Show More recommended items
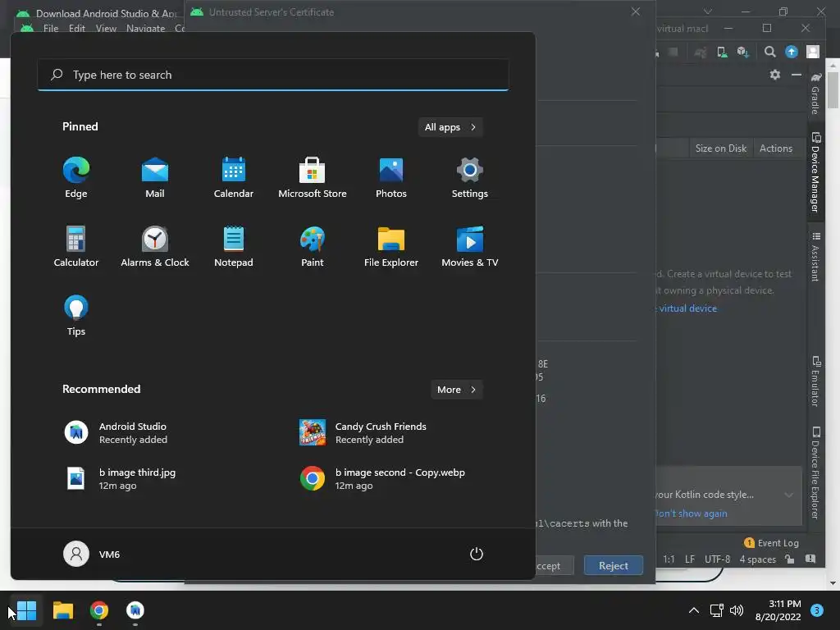This screenshot has width=840, height=630. click(456, 390)
